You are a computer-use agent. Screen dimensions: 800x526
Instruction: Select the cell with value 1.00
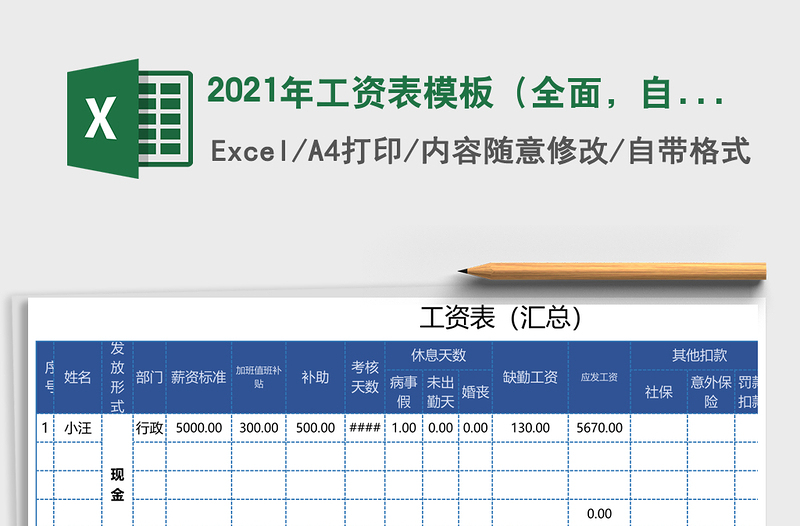click(x=404, y=428)
